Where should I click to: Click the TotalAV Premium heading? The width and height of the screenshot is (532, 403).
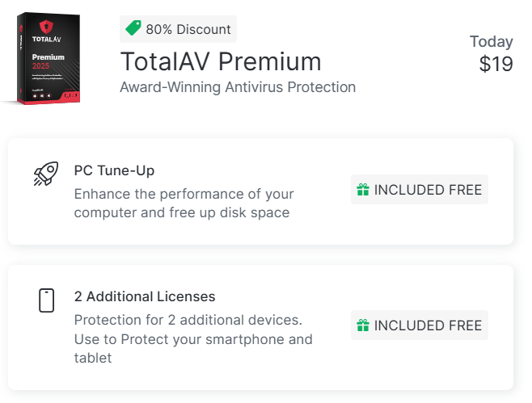pyautogui.click(x=221, y=61)
